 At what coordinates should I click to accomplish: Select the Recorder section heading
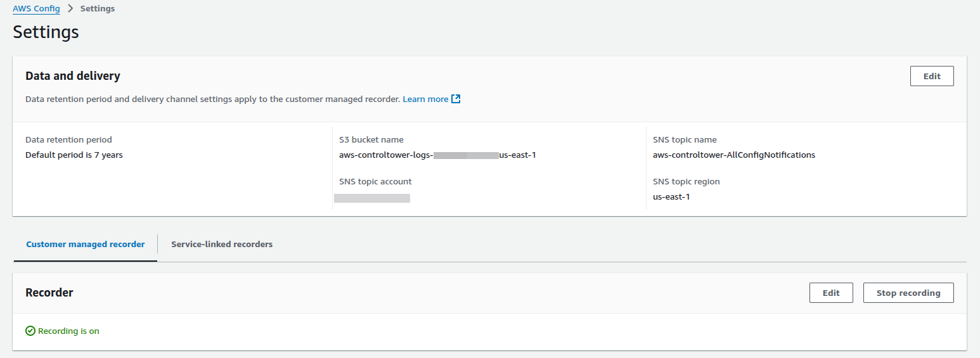pos(49,293)
